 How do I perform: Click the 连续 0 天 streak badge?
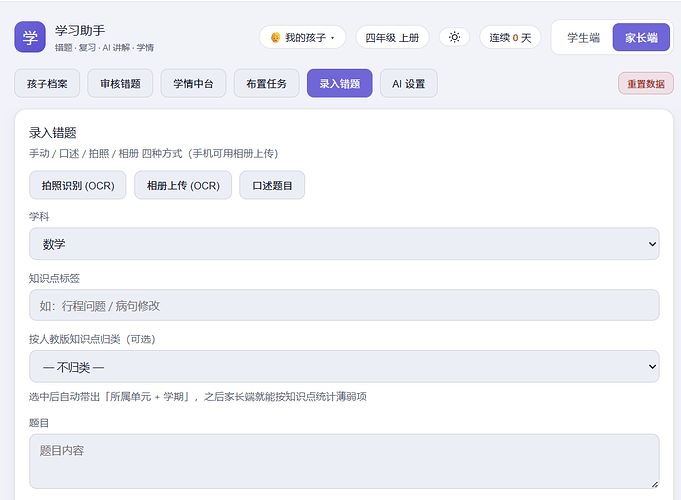coord(510,37)
